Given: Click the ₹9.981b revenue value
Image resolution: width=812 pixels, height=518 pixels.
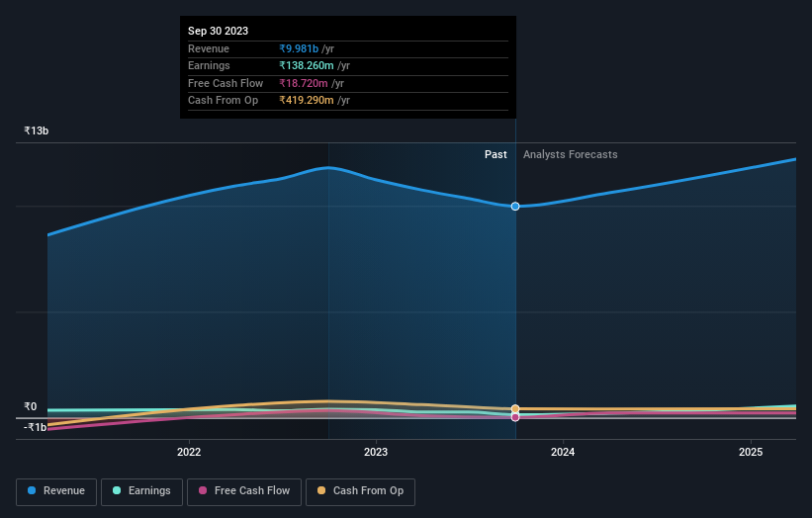Looking at the screenshot, I should (299, 48).
